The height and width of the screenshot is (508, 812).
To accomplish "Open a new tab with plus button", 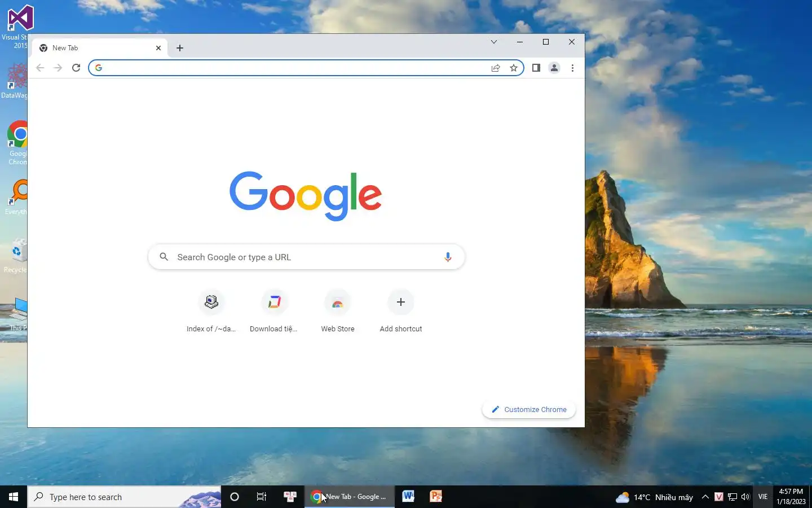I will (180, 48).
